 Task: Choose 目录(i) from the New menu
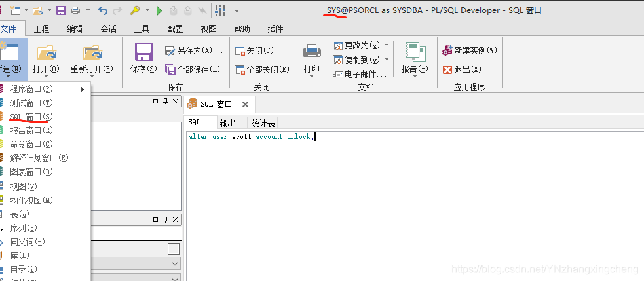[45, 269]
